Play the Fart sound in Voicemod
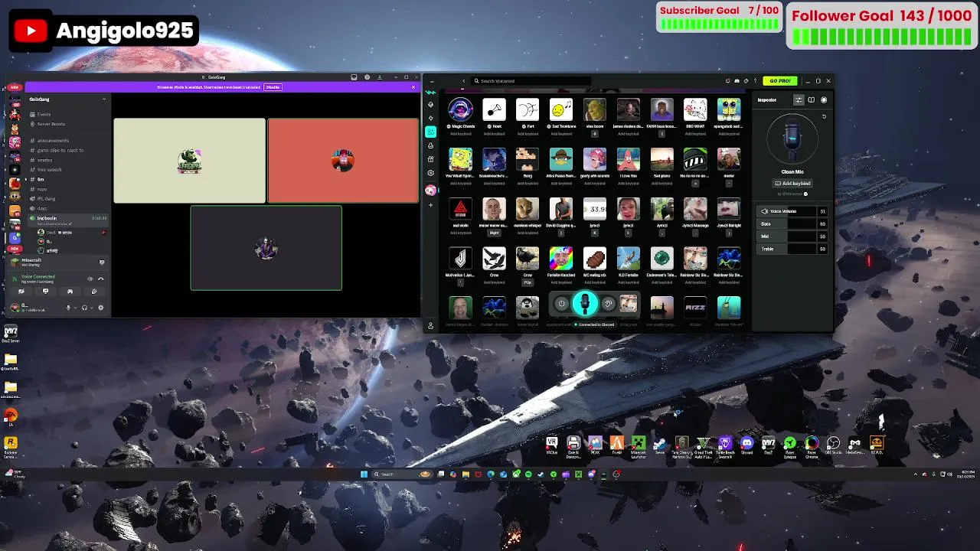 click(x=528, y=110)
